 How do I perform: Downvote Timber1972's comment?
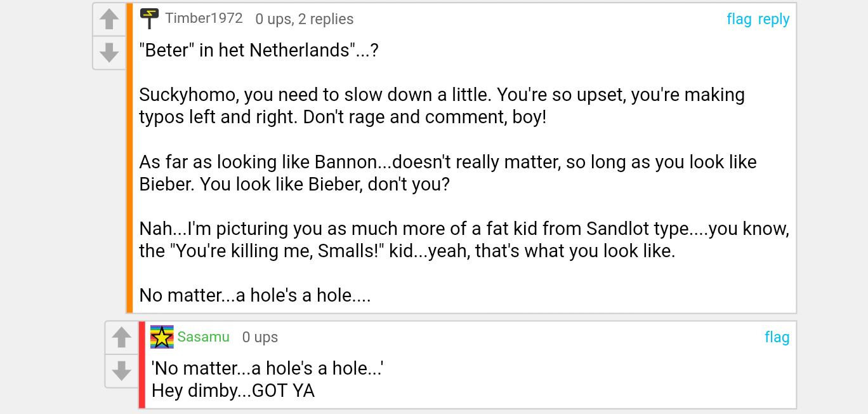click(109, 52)
